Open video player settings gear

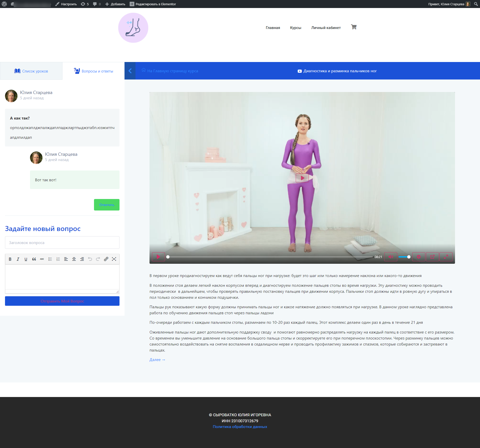[x=419, y=257]
